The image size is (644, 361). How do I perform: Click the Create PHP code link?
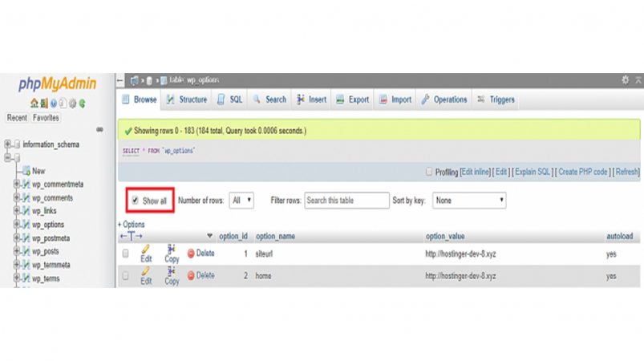point(583,172)
